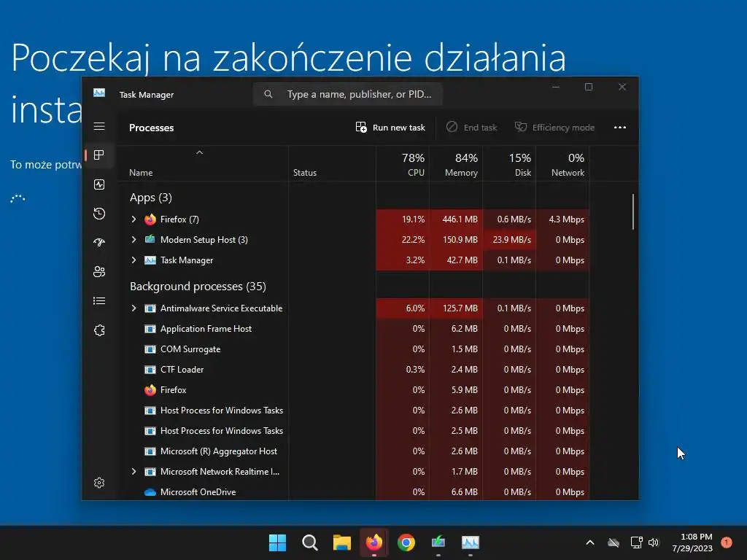Open the Performance sidebar icon
Screen dimensions: 747x560
tap(99, 184)
